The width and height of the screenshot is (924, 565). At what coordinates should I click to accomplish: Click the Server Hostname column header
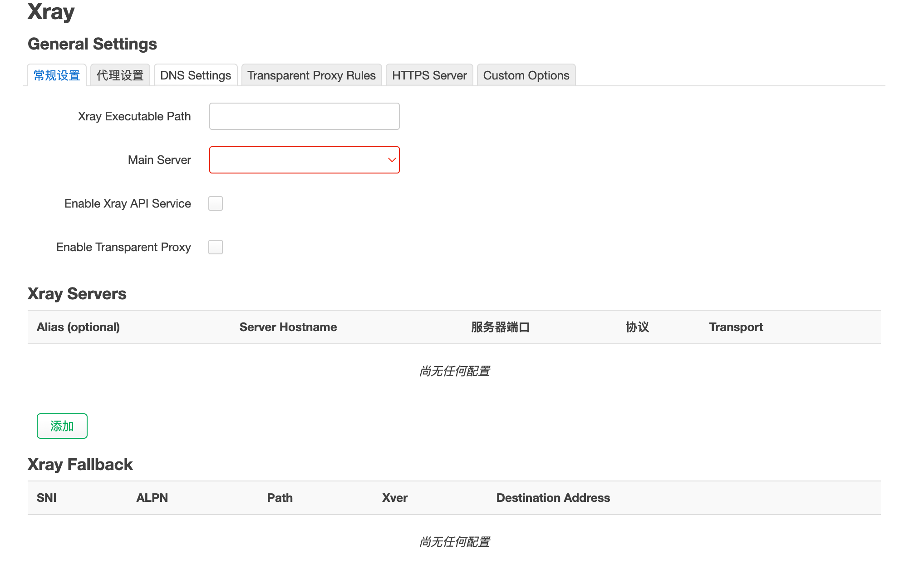click(x=288, y=327)
